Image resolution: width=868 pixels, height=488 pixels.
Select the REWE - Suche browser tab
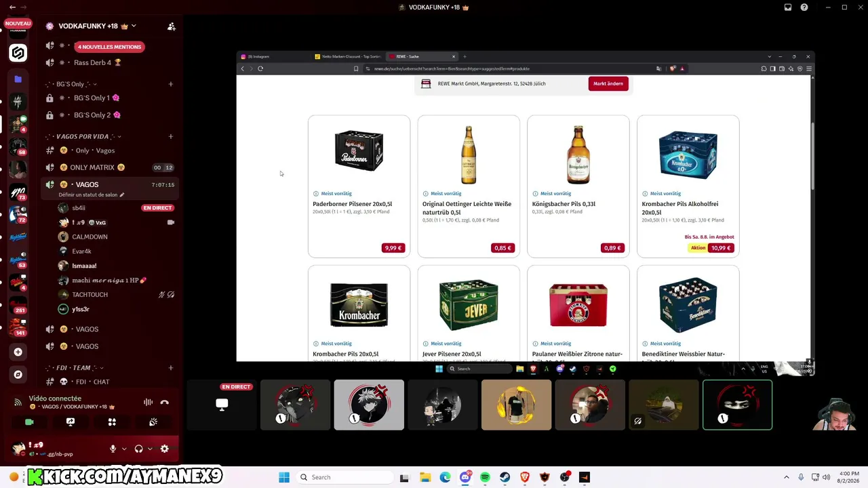pyautogui.click(x=422, y=56)
